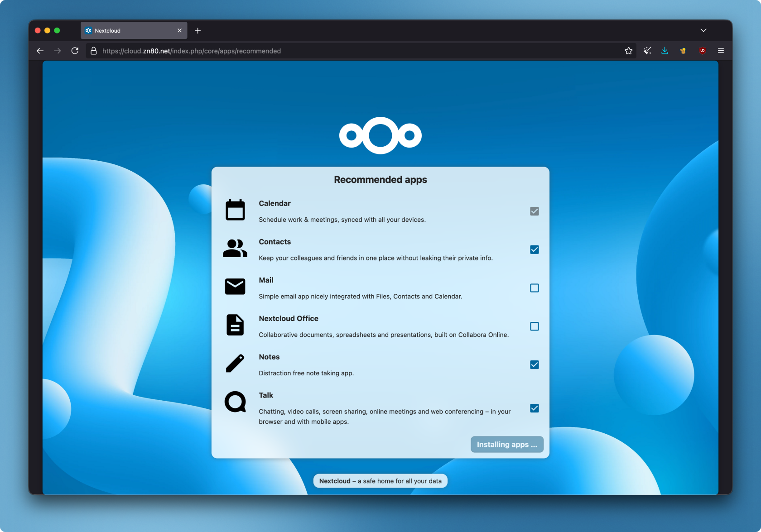Reload the page
The width and height of the screenshot is (761, 532).
[x=75, y=51]
